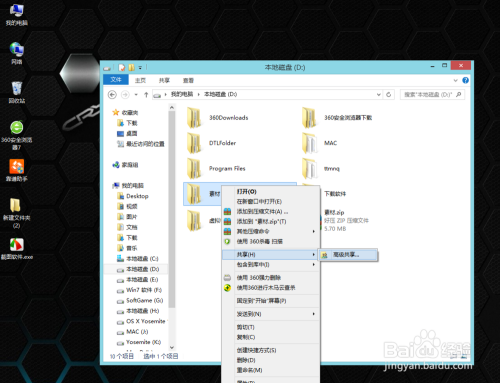Choose 打开(O) in the context menu
Viewport: 500px width, 383px height.
pos(270,192)
